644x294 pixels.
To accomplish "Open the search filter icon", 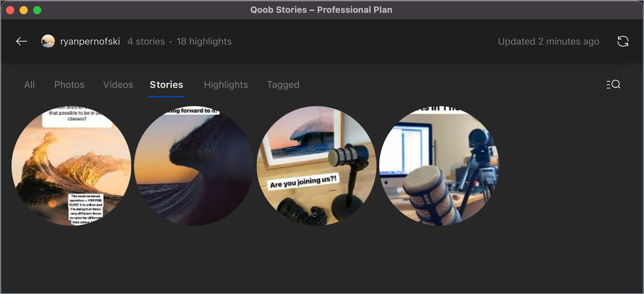I will point(613,84).
